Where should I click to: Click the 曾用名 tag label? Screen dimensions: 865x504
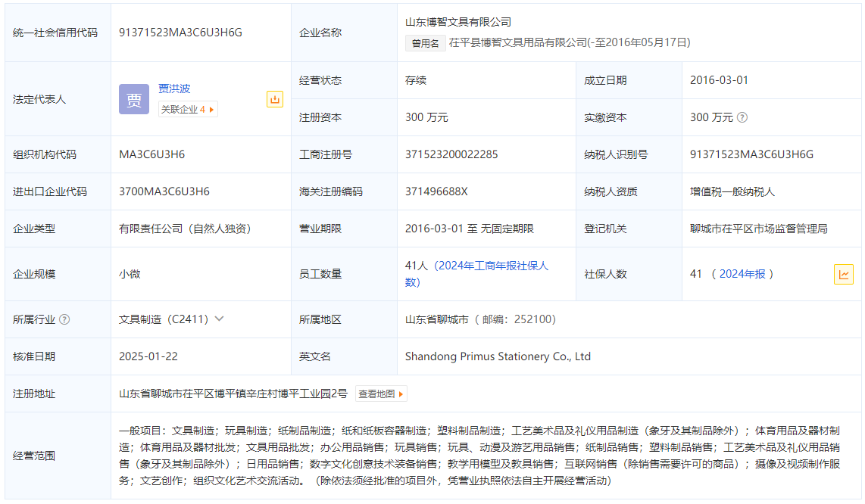(425, 43)
